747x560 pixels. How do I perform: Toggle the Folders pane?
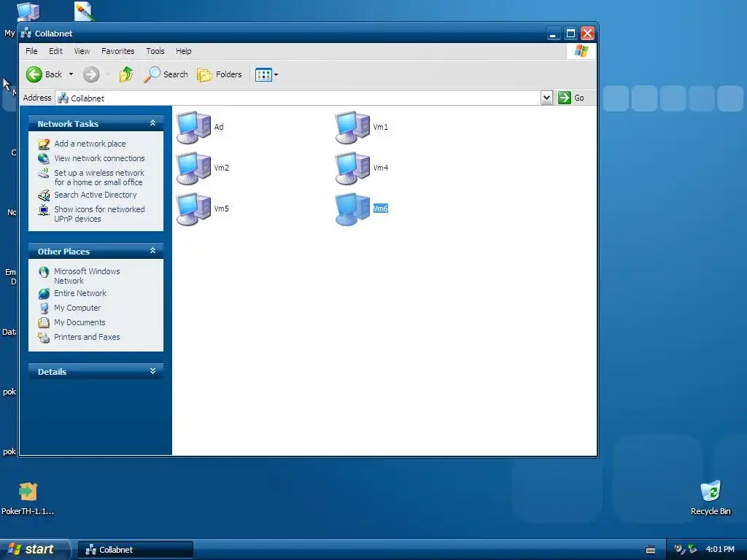[220, 74]
